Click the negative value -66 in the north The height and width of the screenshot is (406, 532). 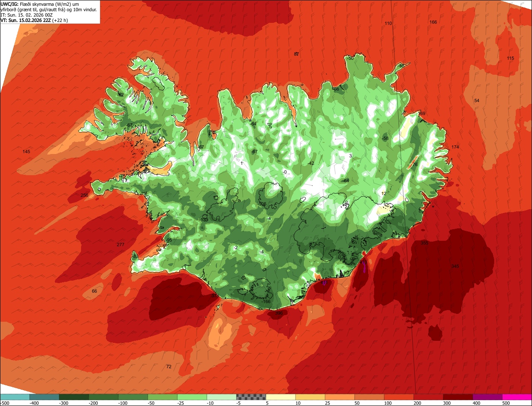(335, 89)
